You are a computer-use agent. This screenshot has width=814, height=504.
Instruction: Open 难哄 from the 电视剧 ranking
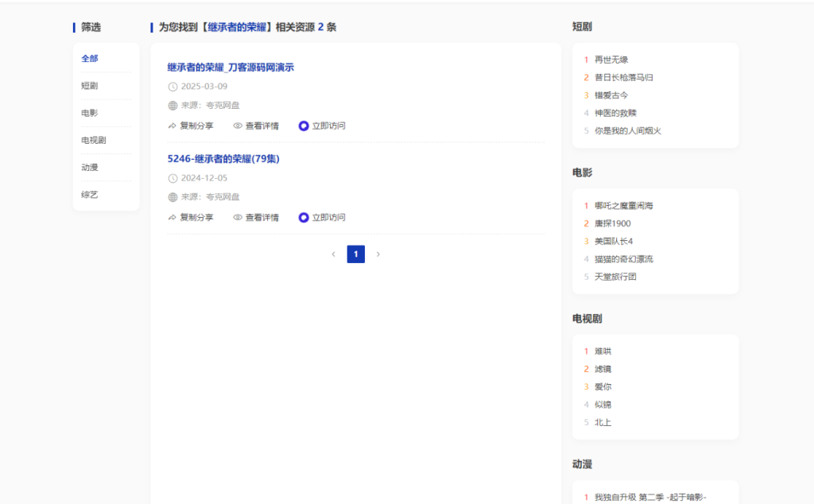[x=604, y=351]
